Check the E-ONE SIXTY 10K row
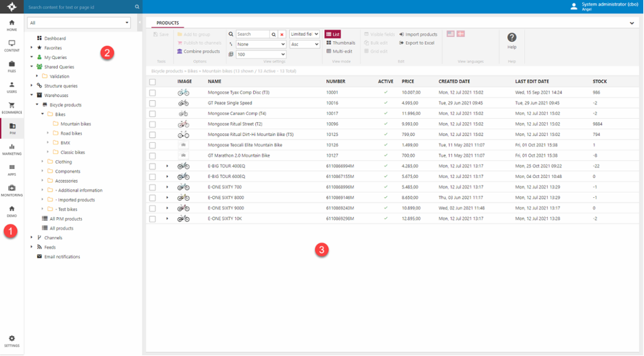Image resolution: width=644 pixels, height=356 pixels. (152, 219)
